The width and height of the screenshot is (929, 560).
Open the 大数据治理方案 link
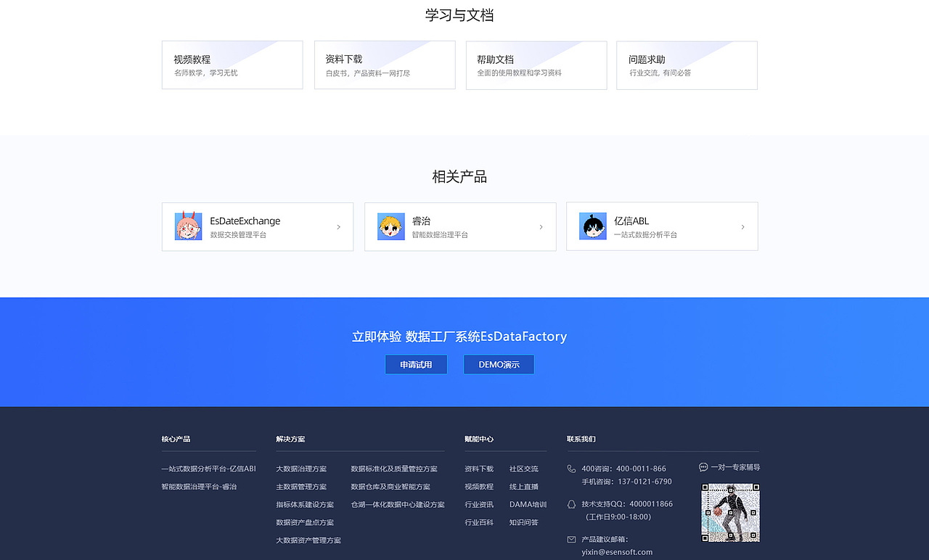[x=301, y=468]
